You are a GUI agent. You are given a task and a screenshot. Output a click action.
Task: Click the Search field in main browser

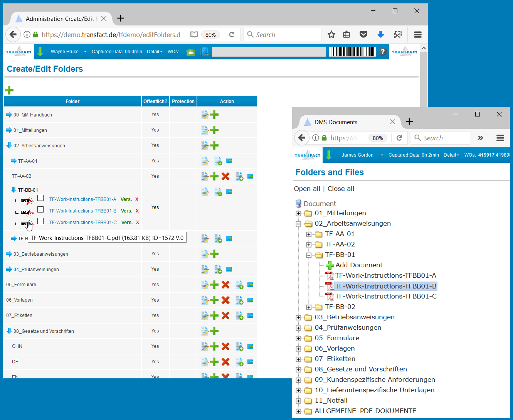[283, 35]
